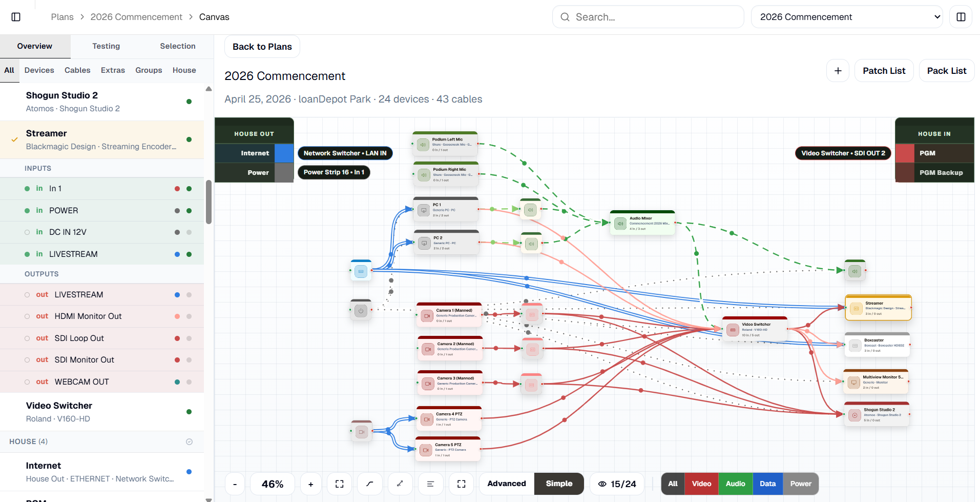Switch canvas to Advanced mode
980x502 pixels.
[x=507, y=484]
